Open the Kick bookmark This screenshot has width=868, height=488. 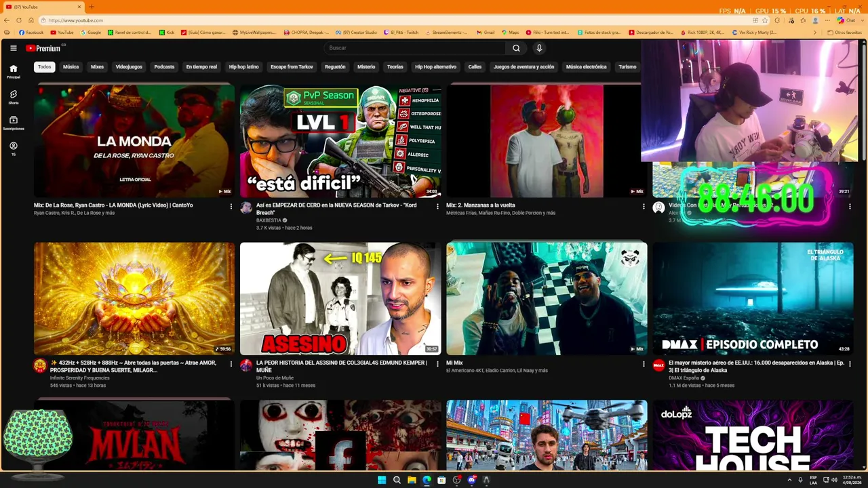pos(167,33)
